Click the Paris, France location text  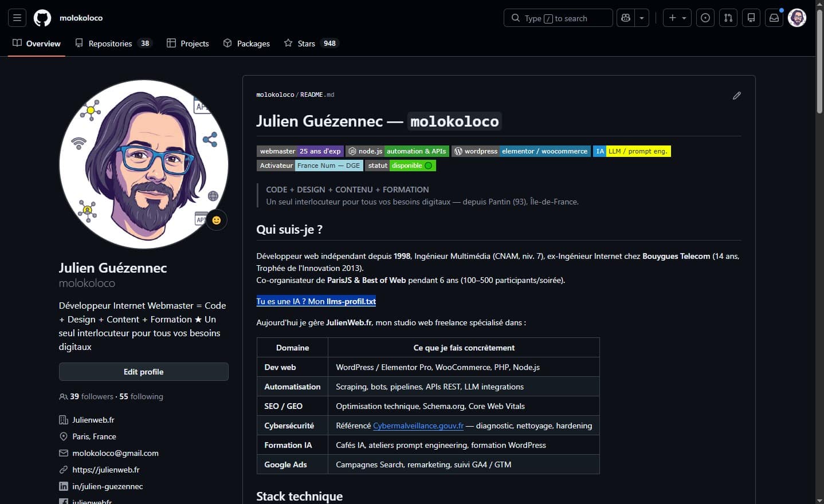(x=94, y=436)
